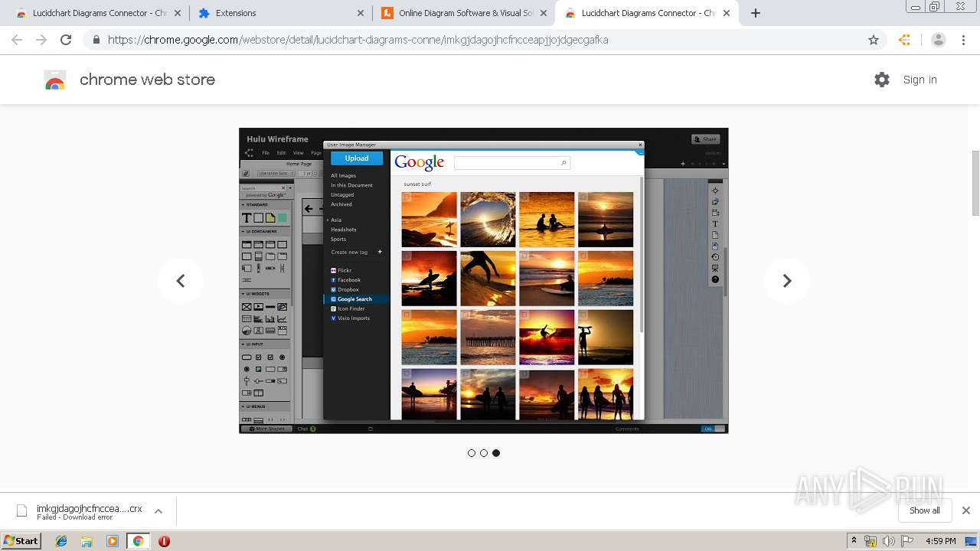The image size is (980, 551).
Task: Open Windows Media Player from taskbar
Action: [113, 541]
